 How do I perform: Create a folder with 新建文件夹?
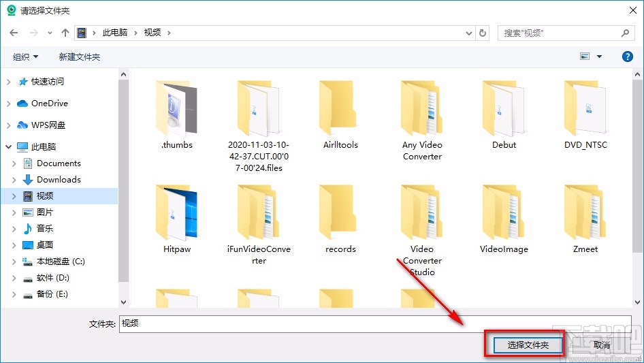tap(80, 57)
